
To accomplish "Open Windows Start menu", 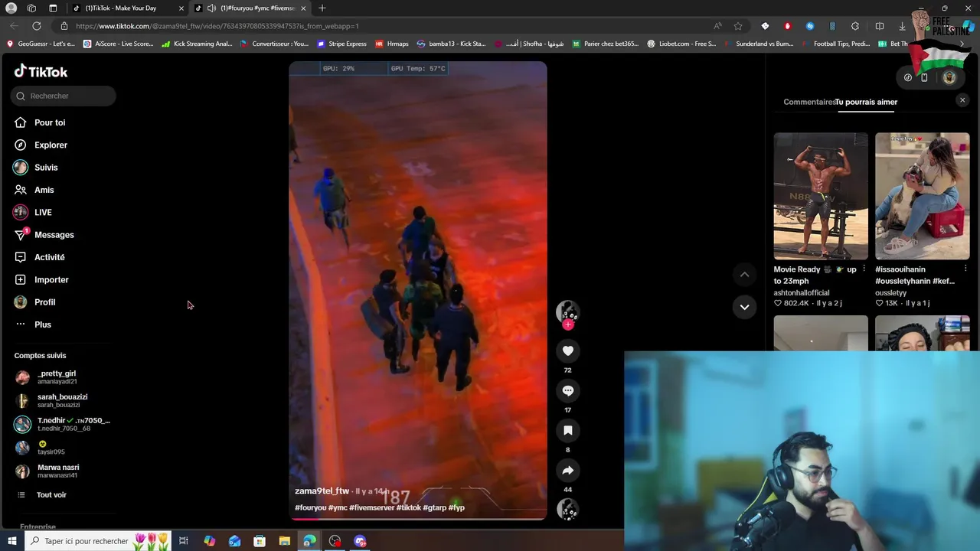I will click(x=11, y=541).
